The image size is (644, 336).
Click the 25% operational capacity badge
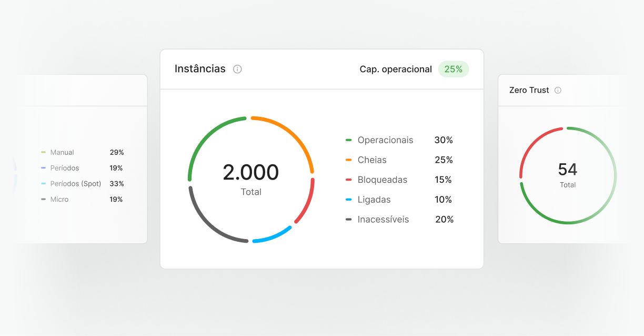coord(453,69)
